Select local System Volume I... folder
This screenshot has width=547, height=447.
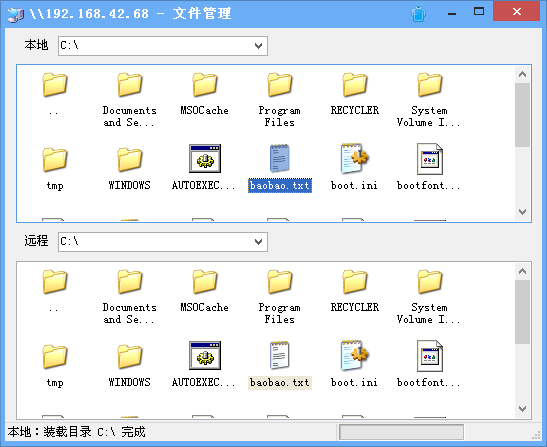[x=429, y=85]
